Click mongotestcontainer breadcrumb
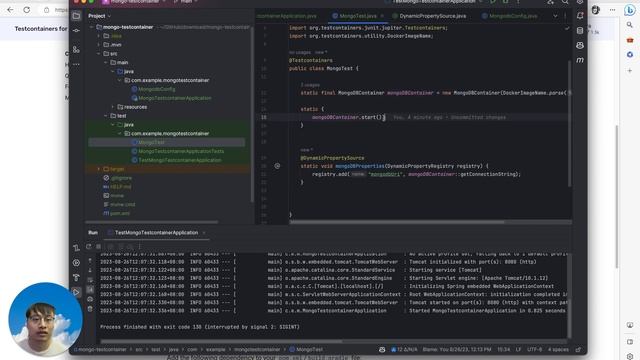The width and height of the screenshot is (640, 360). (257, 349)
